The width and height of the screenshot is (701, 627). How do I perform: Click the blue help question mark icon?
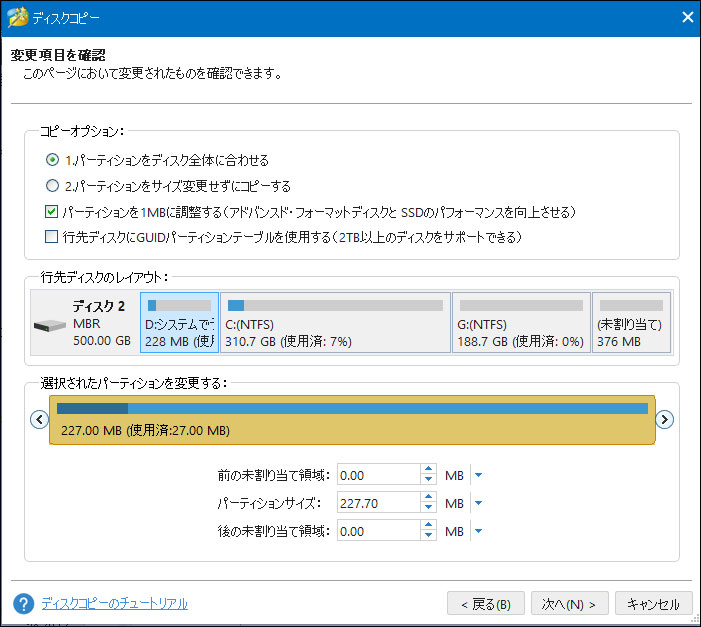click(24, 604)
